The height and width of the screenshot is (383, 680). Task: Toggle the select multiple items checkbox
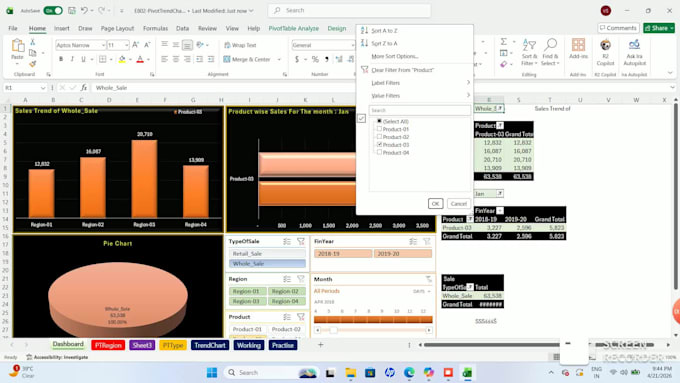coord(361,118)
